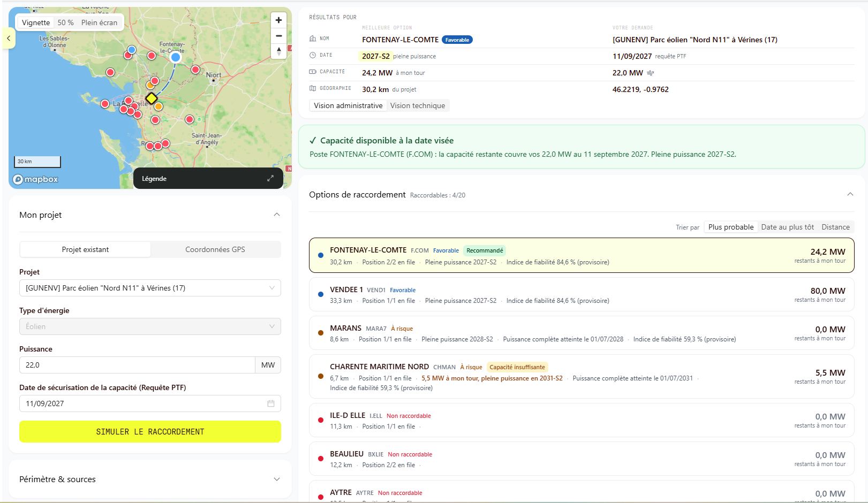
Task: Click the red status dot of BEAULIEU
Action: tap(321, 459)
